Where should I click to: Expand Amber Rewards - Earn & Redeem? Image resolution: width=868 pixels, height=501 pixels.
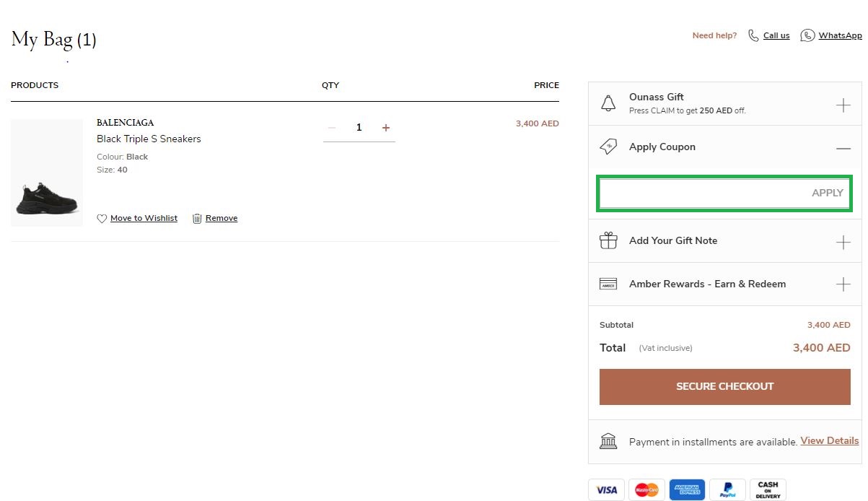pos(843,284)
